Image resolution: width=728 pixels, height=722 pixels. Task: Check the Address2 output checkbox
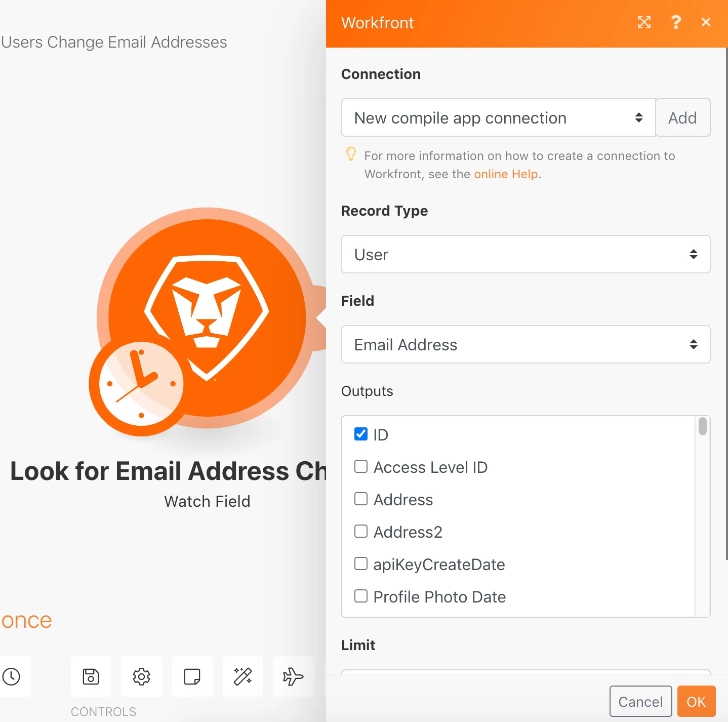[361, 531]
